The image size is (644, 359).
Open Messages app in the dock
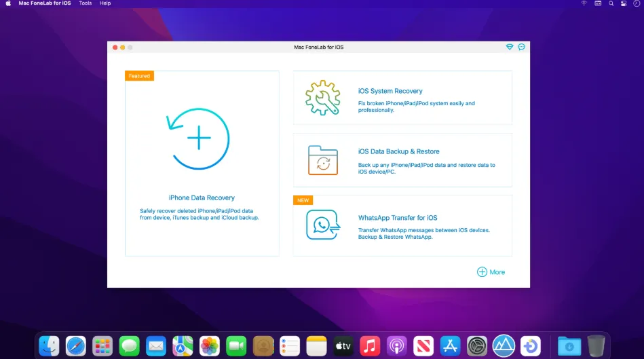click(x=129, y=346)
